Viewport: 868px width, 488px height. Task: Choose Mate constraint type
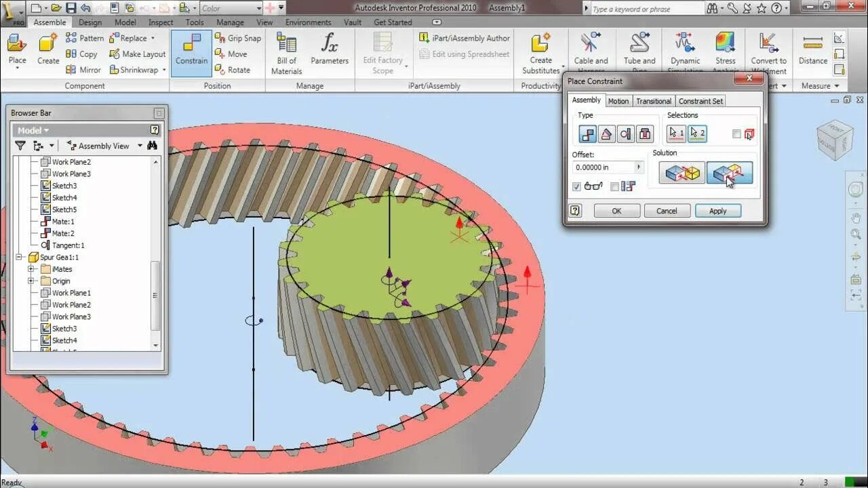587,134
